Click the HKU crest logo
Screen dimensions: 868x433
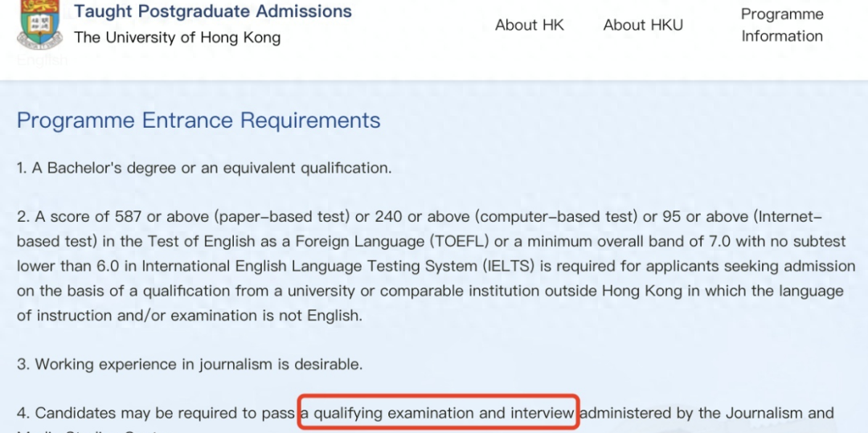coord(39,24)
